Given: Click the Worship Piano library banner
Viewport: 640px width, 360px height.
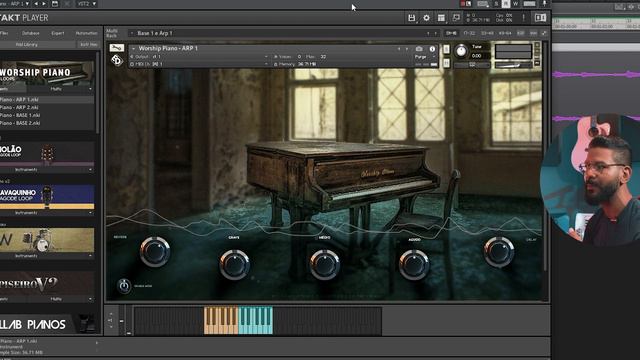Looking at the screenshot, I should pos(47,72).
